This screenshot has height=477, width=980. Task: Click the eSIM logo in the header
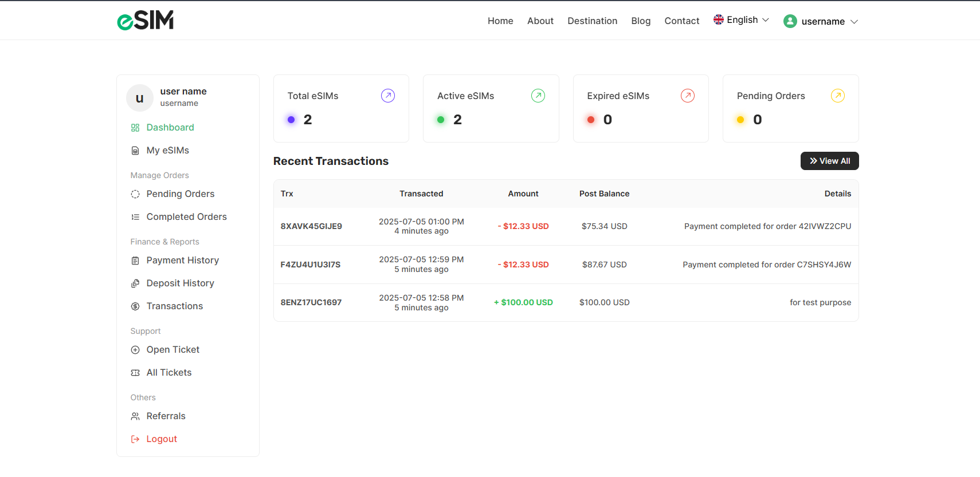(x=146, y=21)
